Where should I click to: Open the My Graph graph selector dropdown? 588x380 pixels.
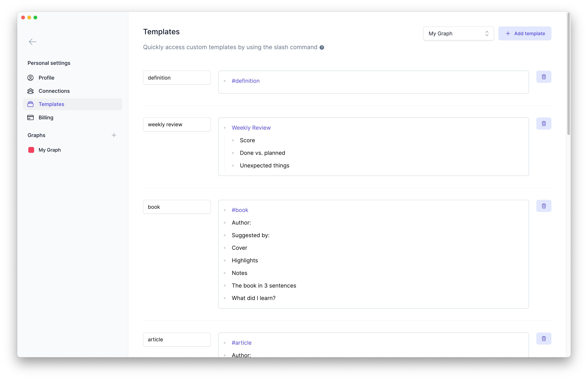click(x=458, y=33)
